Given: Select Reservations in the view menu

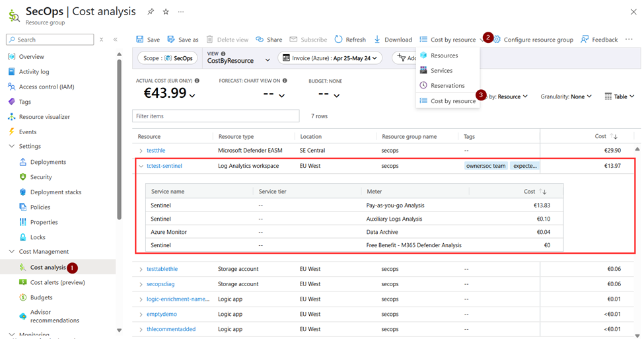Looking at the screenshot, I should pos(448,85).
